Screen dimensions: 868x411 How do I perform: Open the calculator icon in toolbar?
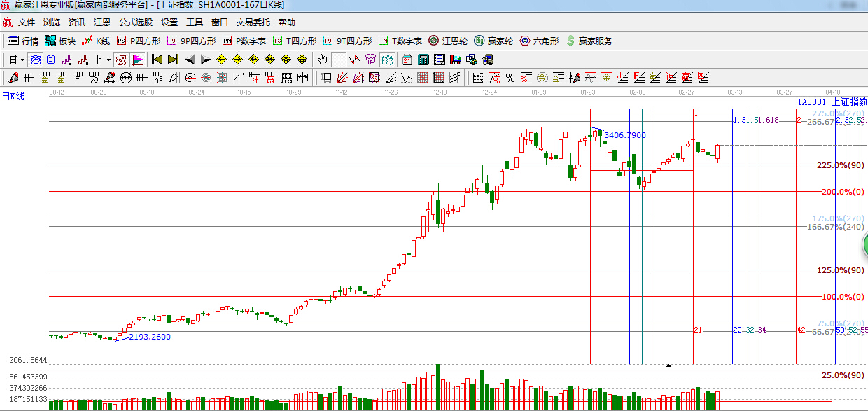click(x=423, y=60)
